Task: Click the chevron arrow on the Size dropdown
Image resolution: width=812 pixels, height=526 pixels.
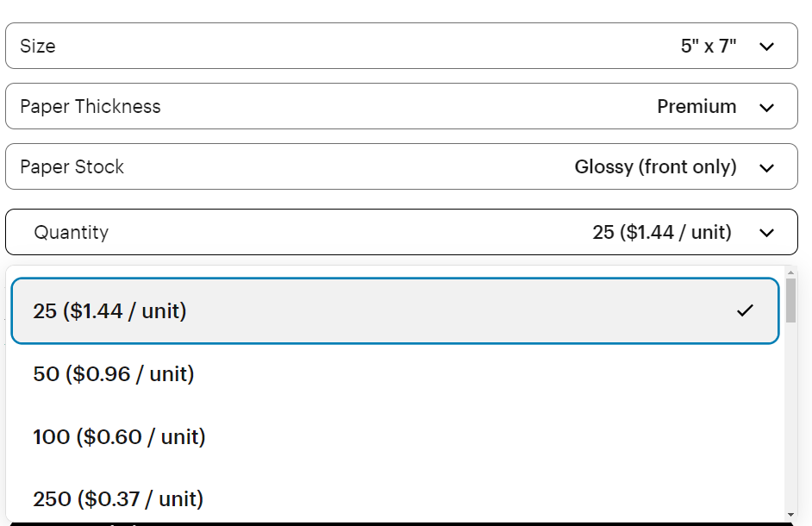Action: pos(766,47)
